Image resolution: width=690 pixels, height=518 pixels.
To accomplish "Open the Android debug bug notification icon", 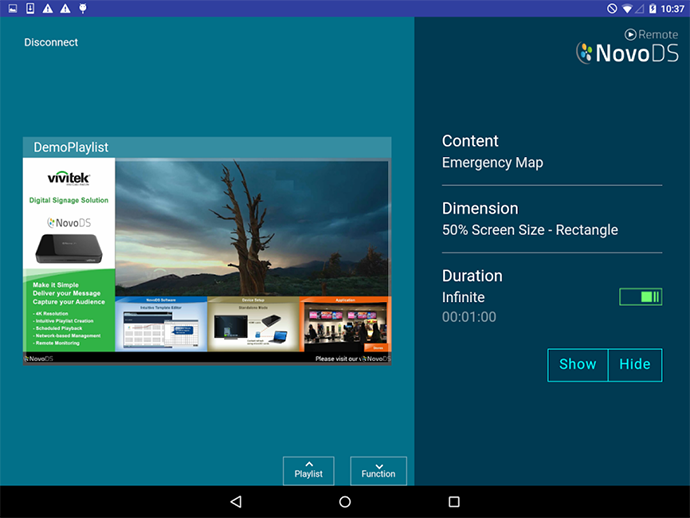I will point(83,8).
